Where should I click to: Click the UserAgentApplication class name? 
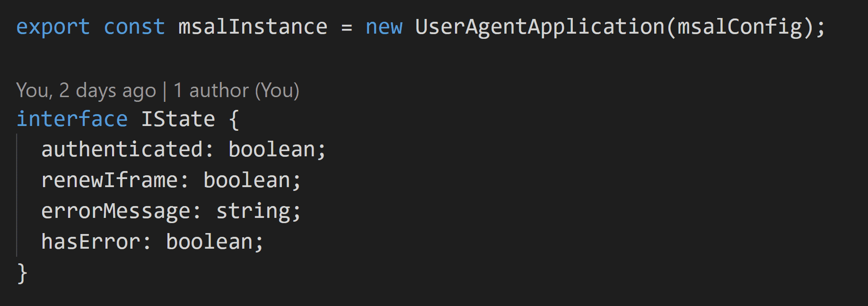pyautogui.click(x=540, y=27)
